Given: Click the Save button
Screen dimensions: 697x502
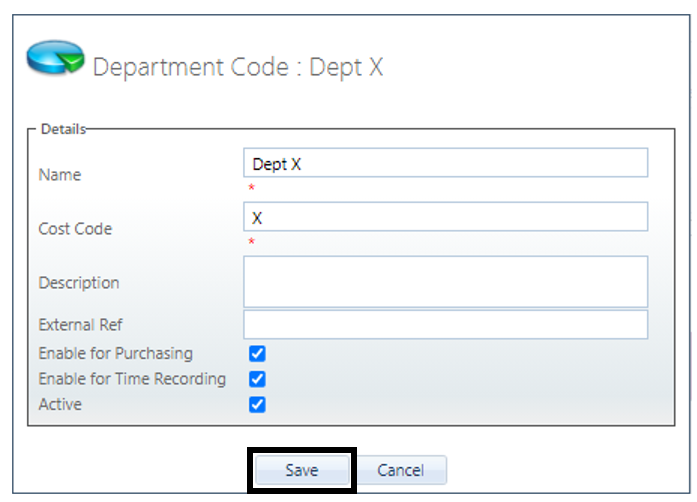Looking at the screenshot, I should point(302,470).
